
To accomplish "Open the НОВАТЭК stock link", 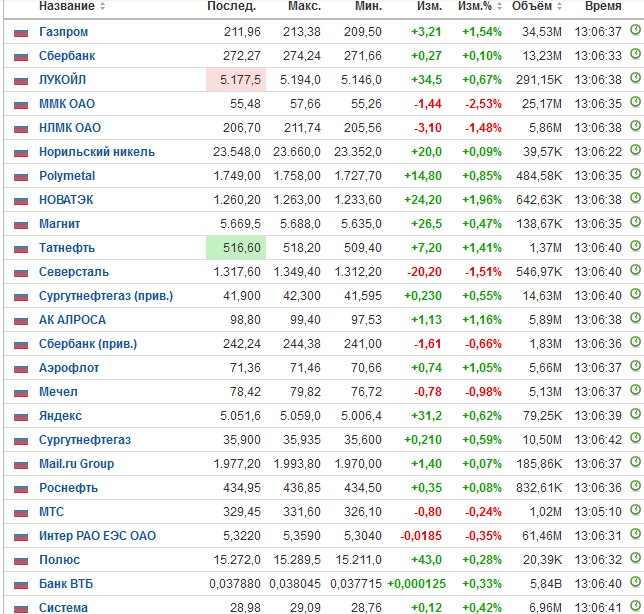I will point(66,200).
